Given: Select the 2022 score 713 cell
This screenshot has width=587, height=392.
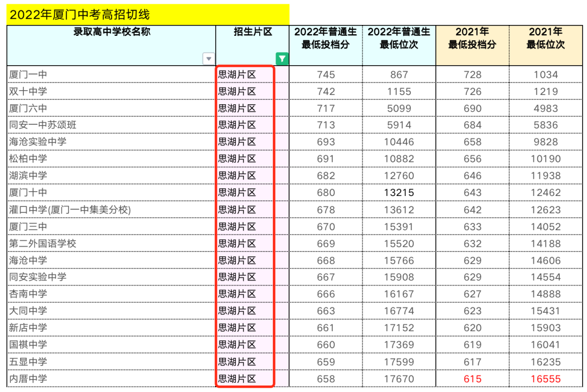Looking at the screenshot, I should click(x=326, y=125).
